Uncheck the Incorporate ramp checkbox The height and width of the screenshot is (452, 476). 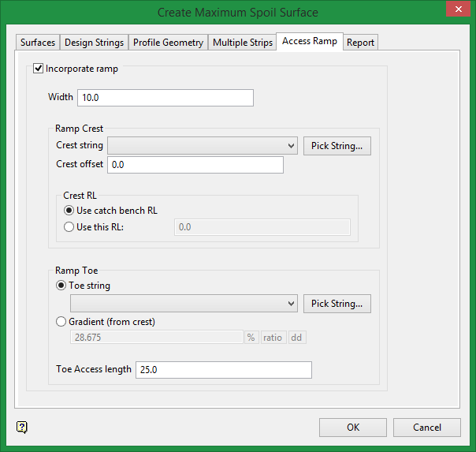point(39,69)
